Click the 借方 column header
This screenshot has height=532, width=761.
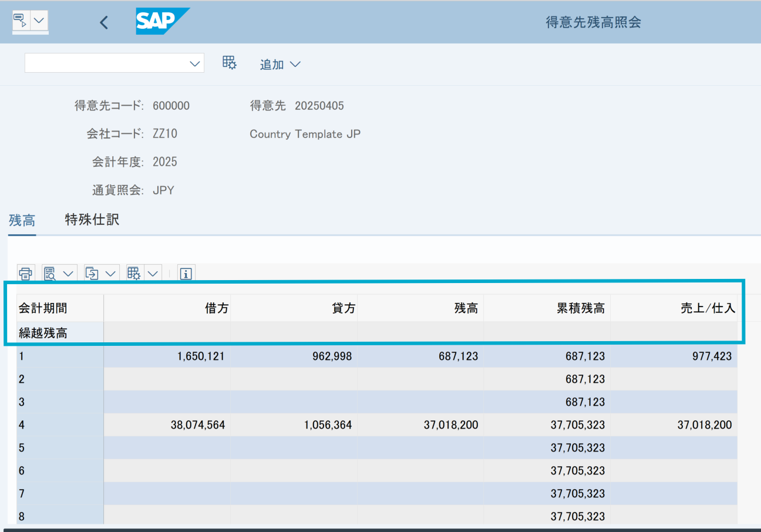[216, 307]
